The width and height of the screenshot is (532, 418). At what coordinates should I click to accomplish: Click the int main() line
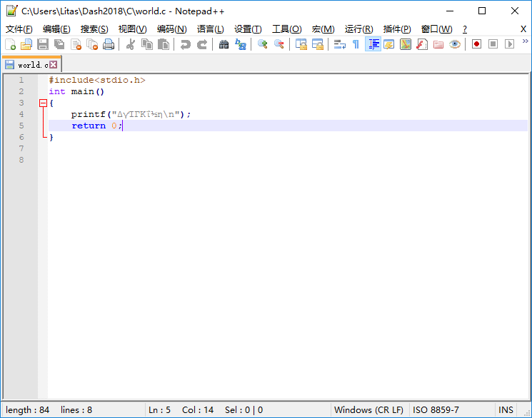76,91
